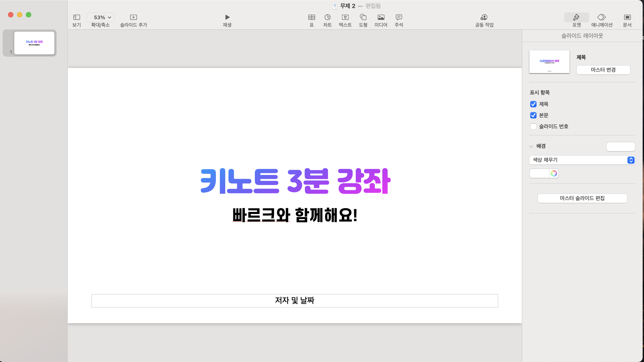Add a text box via 텍스트
The height and width of the screenshot is (362, 644).
tap(345, 17)
